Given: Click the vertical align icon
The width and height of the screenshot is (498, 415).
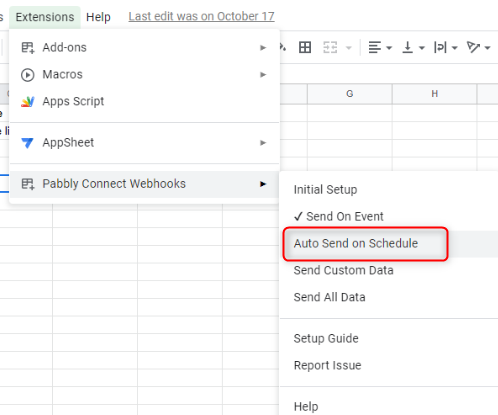Looking at the screenshot, I should [x=407, y=47].
